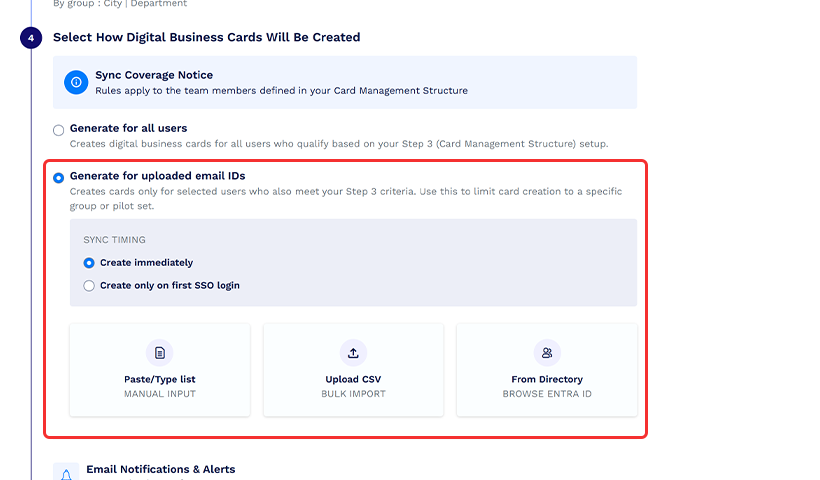Select Generate for uploaded email IDs radio button
The image size is (820, 480).
[59, 178]
